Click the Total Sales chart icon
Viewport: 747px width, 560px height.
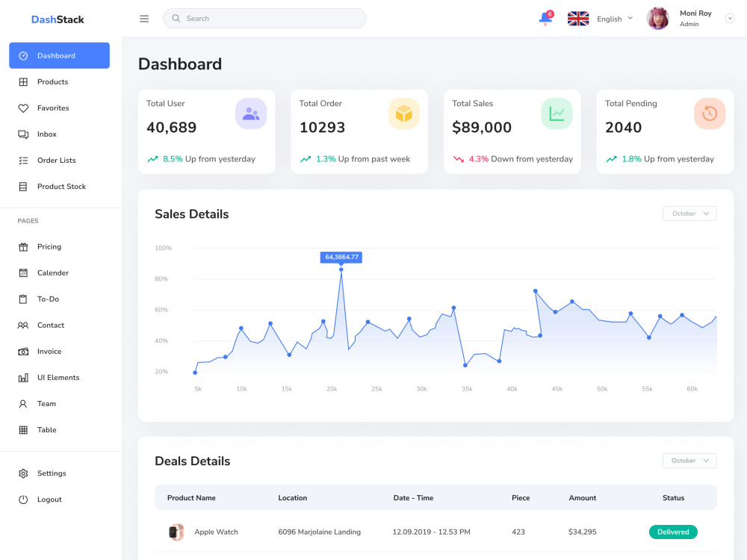point(557,113)
